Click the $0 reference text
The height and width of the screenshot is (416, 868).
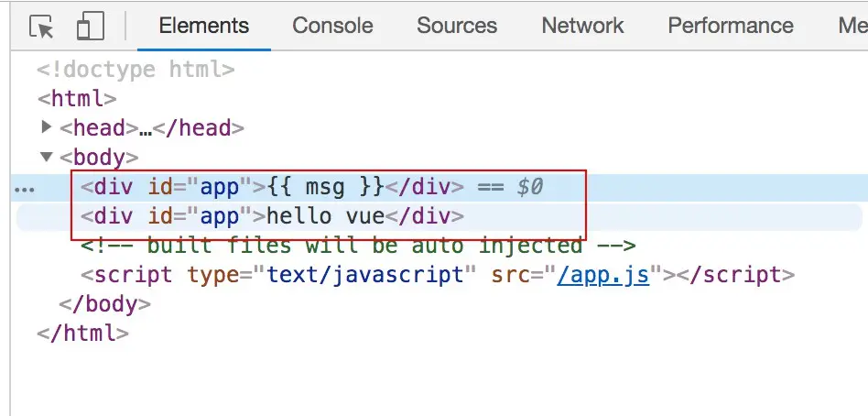pyautogui.click(x=530, y=187)
